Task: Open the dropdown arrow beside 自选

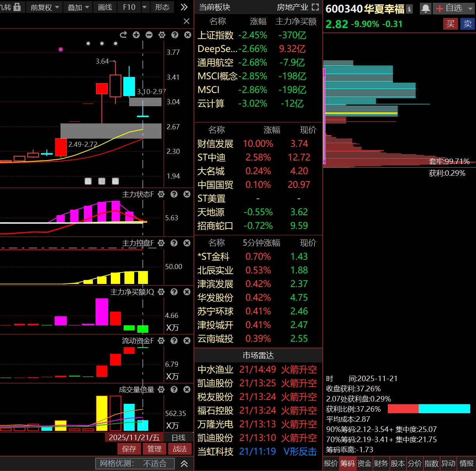Action: [470, 8]
